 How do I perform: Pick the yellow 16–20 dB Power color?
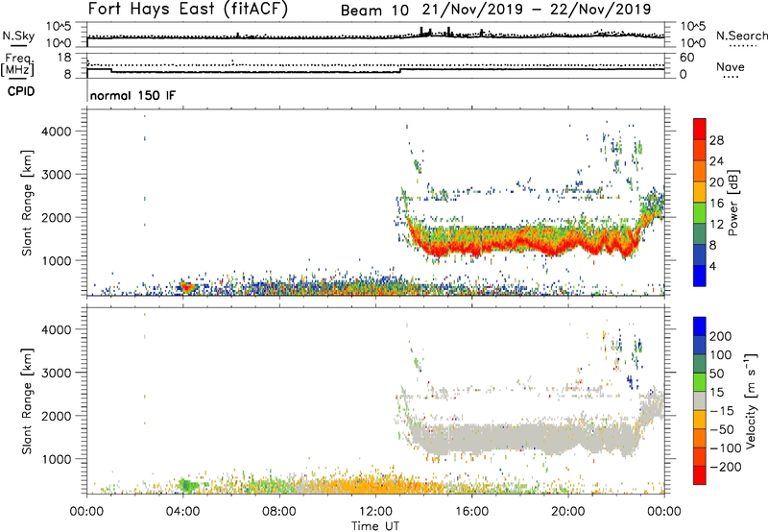pyautogui.click(x=700, y=191)
